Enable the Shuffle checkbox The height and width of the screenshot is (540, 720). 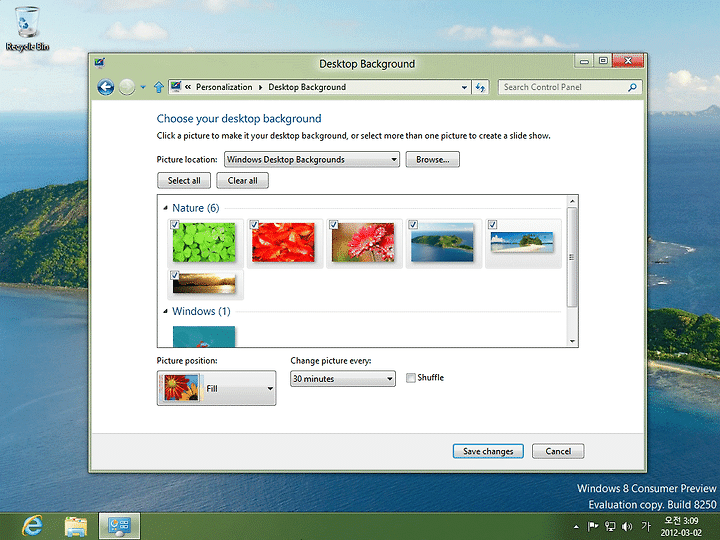[x=411, y=378]
